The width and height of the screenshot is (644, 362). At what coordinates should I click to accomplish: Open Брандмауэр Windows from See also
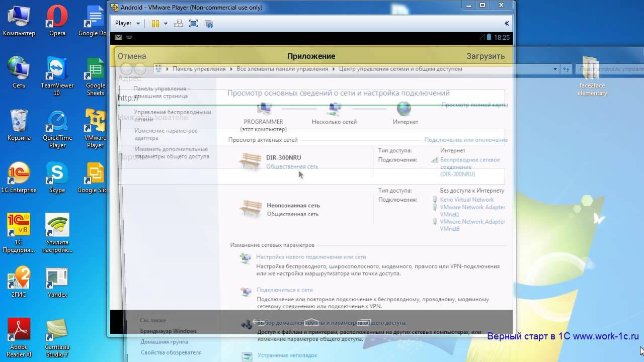[x=168, y=331]
